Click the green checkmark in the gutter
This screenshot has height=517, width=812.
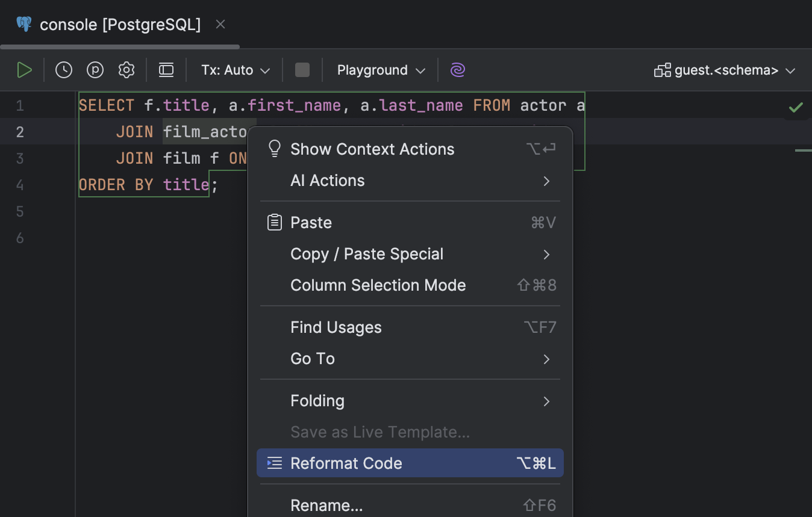tap(795, 107)
